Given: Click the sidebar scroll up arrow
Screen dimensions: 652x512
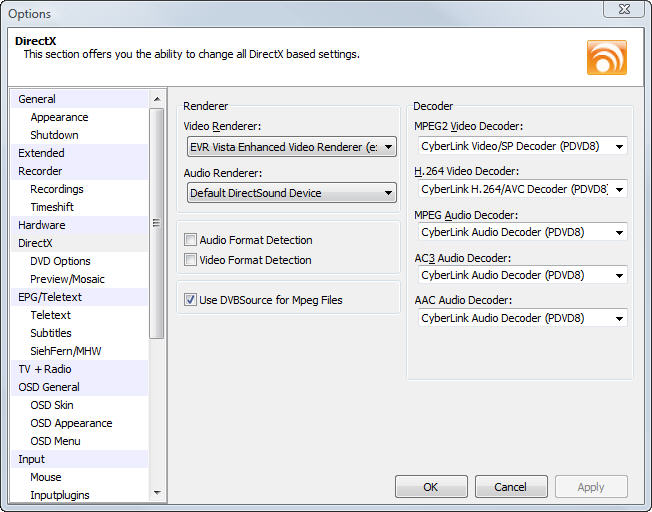Looking at the screenshot, I should (x=157, y=99).
